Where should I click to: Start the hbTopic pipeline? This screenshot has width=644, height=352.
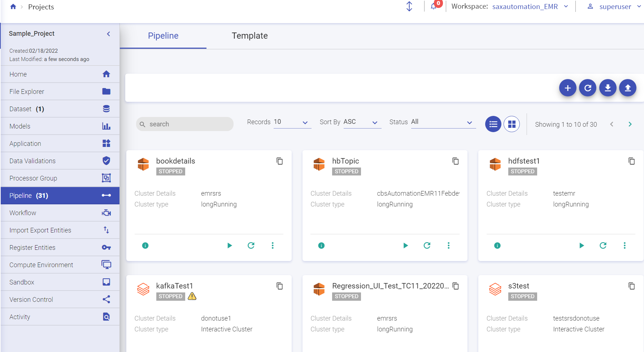(405, 245)
